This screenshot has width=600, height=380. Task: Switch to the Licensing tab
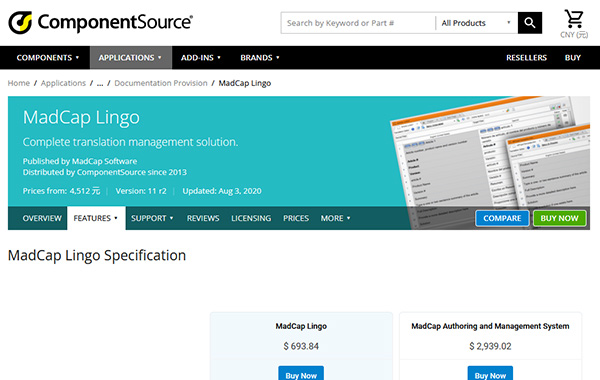click(x=251, y=218)
